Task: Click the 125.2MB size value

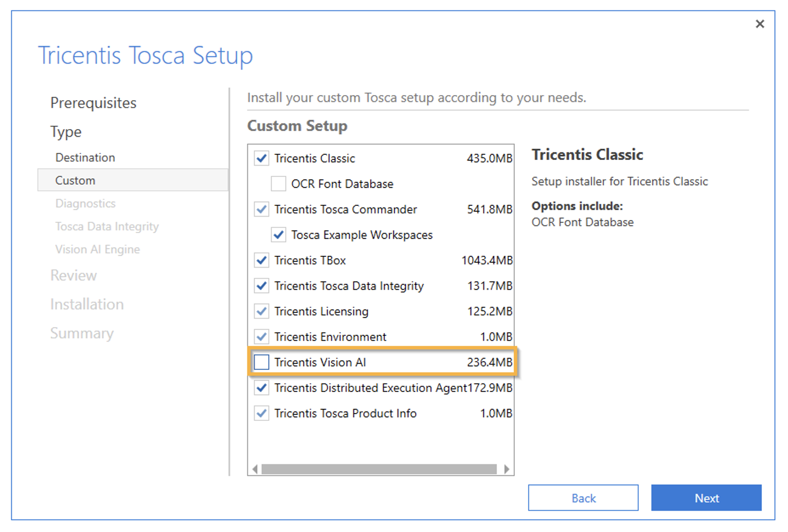Action: [490, 311]
